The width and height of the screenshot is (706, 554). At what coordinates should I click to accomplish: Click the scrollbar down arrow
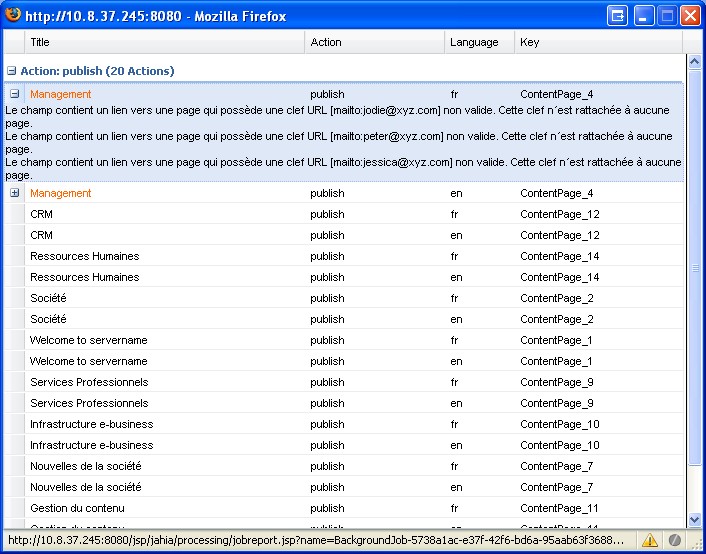(x=695, y=519)
